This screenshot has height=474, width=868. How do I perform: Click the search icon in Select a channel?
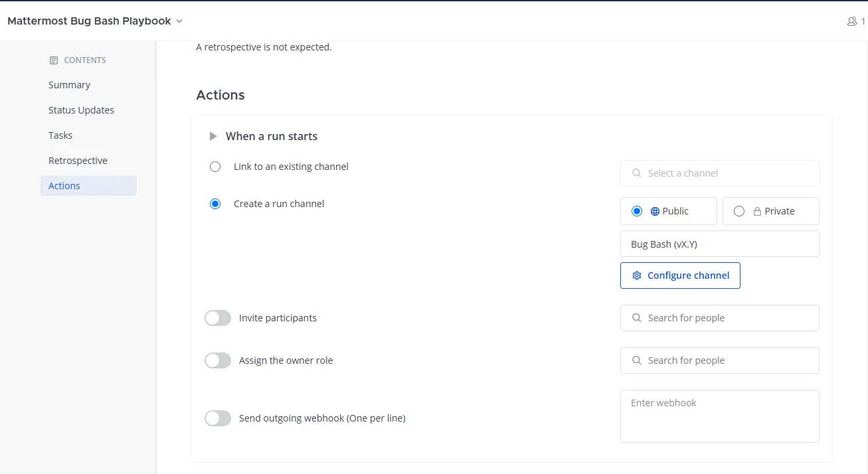636,173
